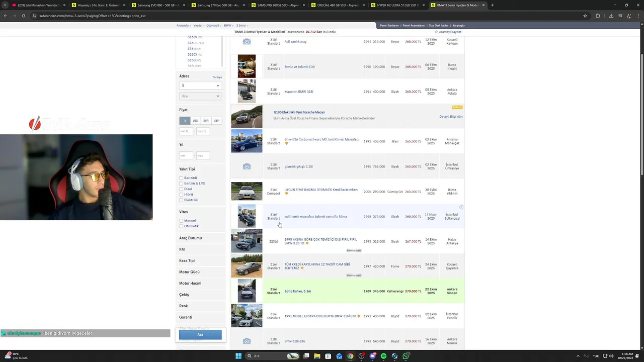This screenshot has height=362, width=644.
Task: Switch price currency to USD
Action: [x=195, y=121]
